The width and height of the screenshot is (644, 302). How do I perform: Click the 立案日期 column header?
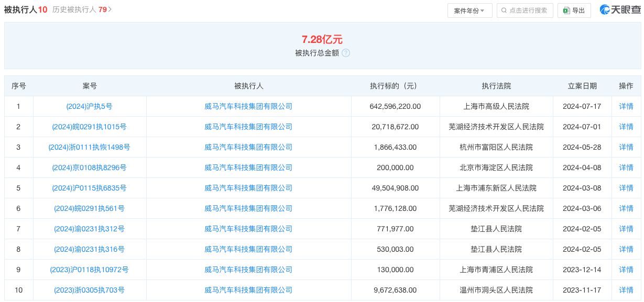[x=582, y=86]
